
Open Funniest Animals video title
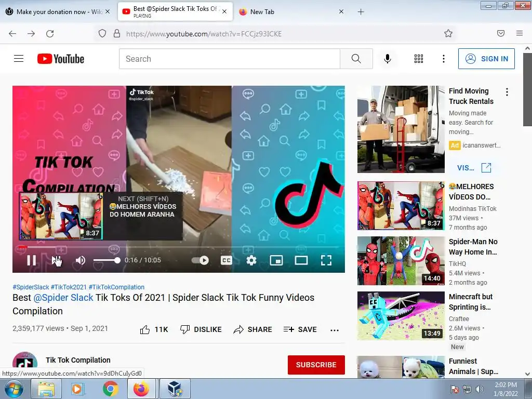(x=473, y=366)
